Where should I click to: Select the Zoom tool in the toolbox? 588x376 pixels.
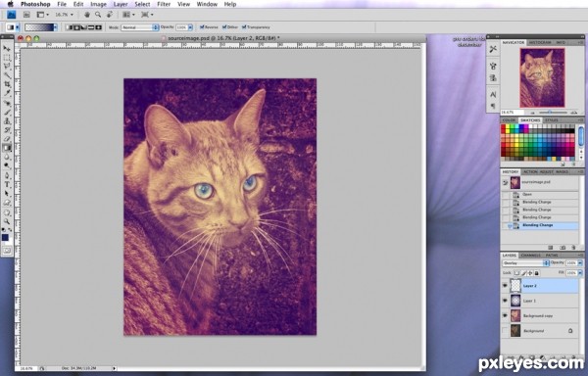7,221
